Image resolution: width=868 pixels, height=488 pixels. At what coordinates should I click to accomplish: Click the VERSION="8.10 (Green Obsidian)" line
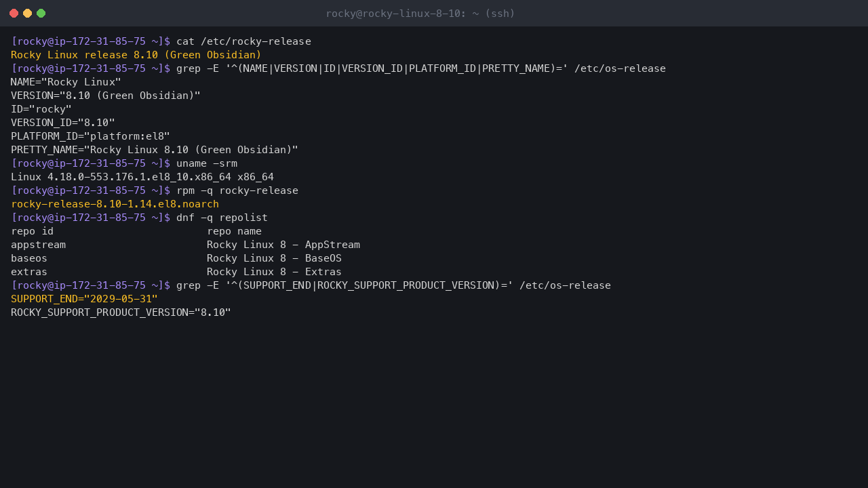pyautogui.click(x=106, y=96)
